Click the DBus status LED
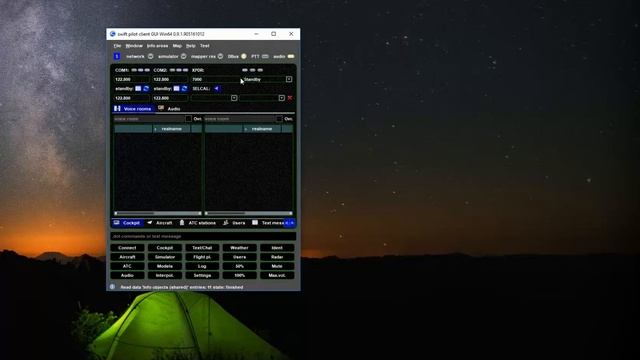The height and width of the screenshot is (360, 640). tap(244, 56)
